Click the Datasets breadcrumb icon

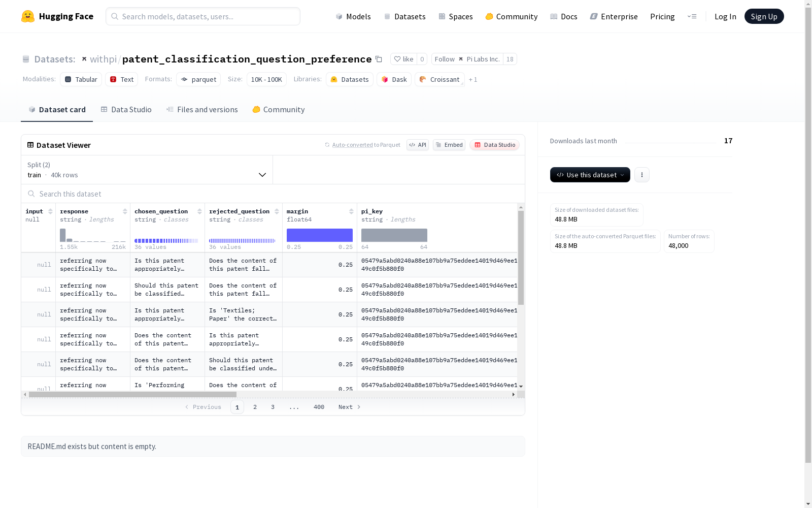click(26, 59)
